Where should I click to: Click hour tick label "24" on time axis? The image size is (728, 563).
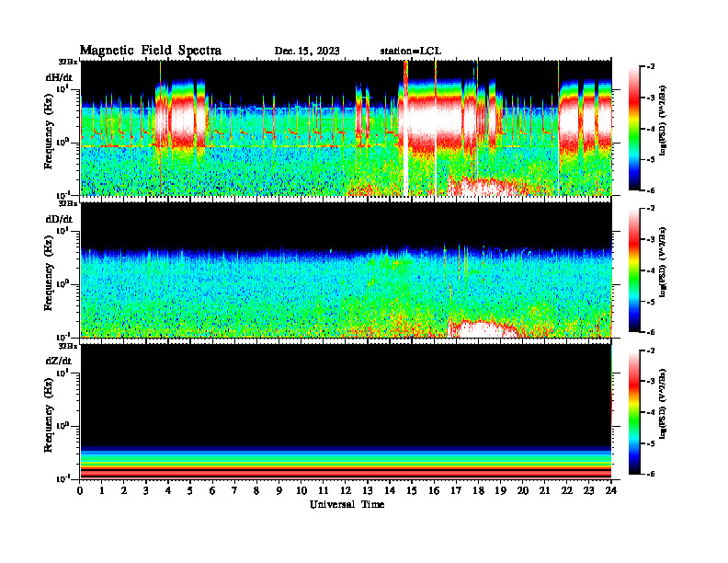tap(611, 490)
